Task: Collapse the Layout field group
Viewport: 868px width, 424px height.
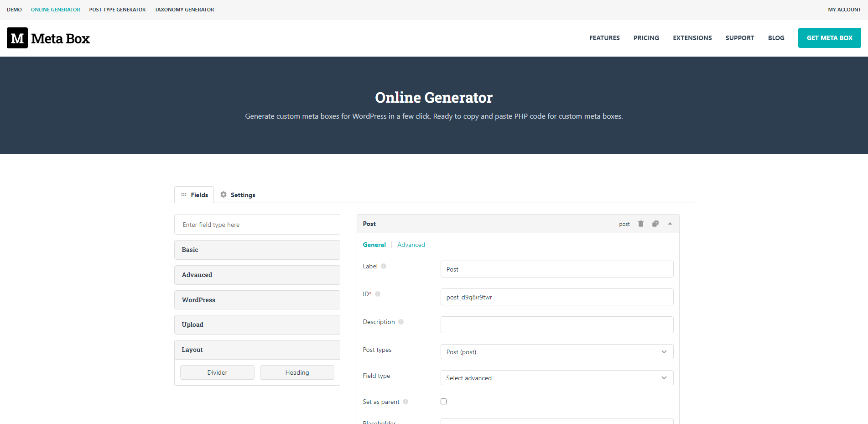Action: pos(257,350)
